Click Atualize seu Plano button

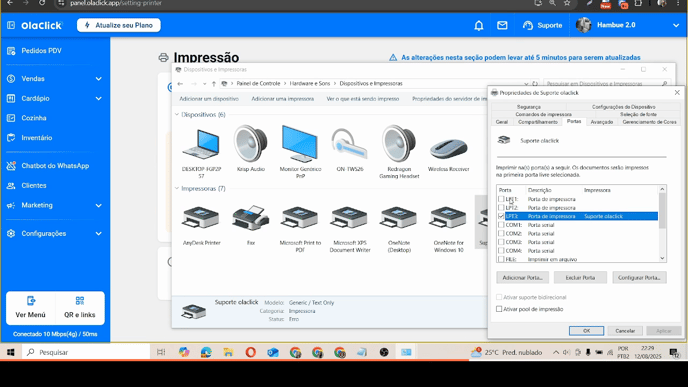[x=118, y=25]
